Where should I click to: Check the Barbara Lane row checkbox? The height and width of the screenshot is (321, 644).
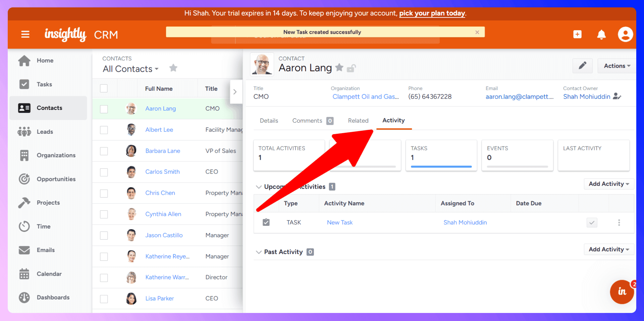pyautogui.click(x=104, y=151)
